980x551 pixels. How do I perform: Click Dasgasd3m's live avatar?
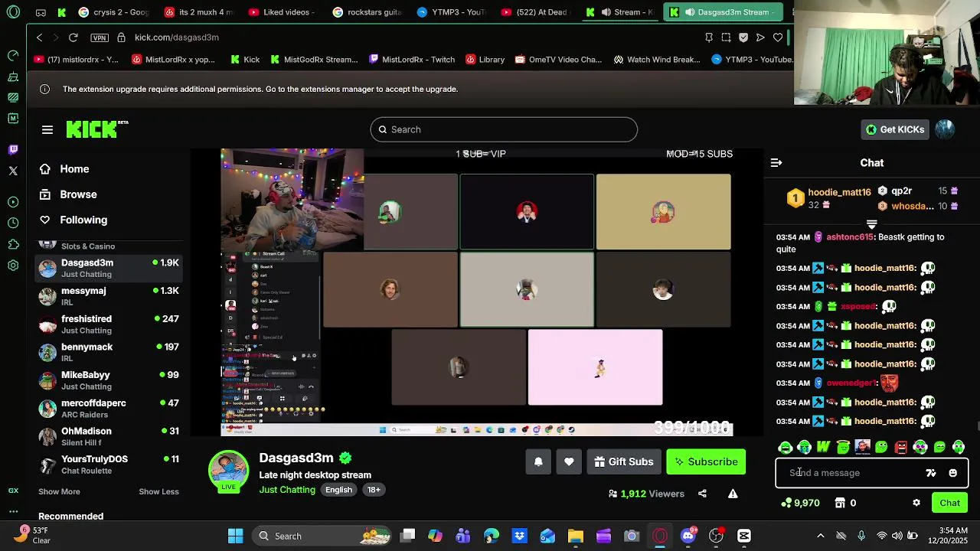point(229,470)
